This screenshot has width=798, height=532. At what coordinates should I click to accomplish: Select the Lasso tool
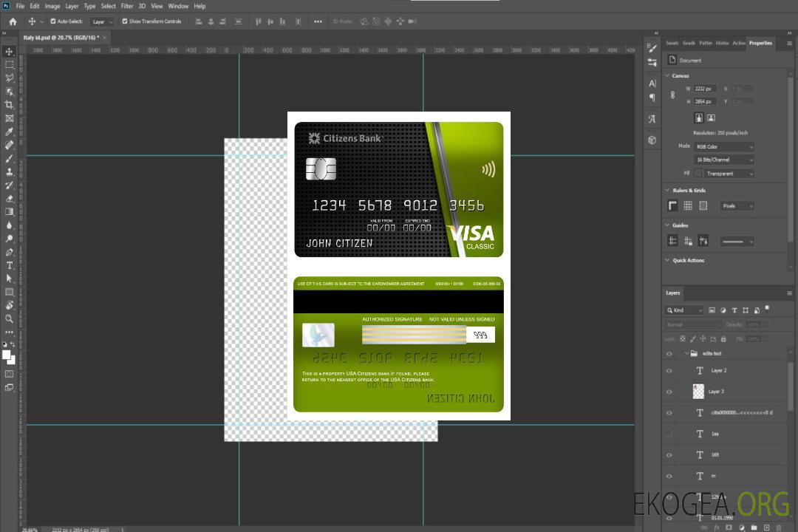coord(9,78)
